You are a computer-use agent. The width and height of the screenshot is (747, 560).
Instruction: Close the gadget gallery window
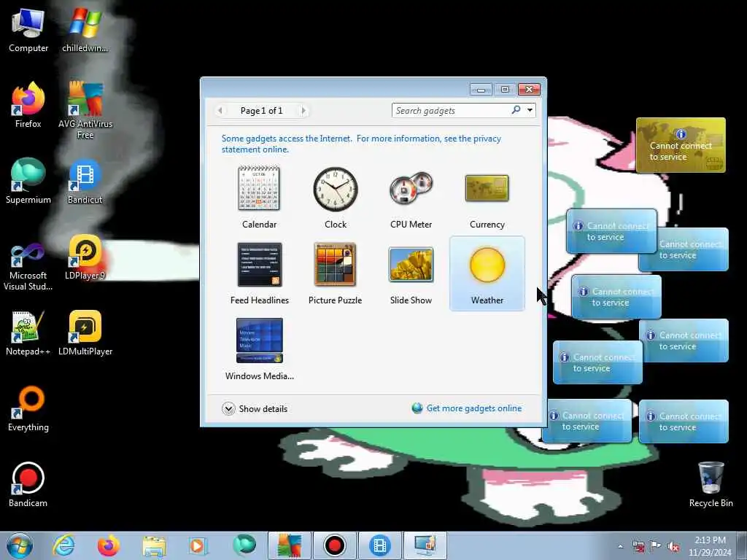point(530,90)
